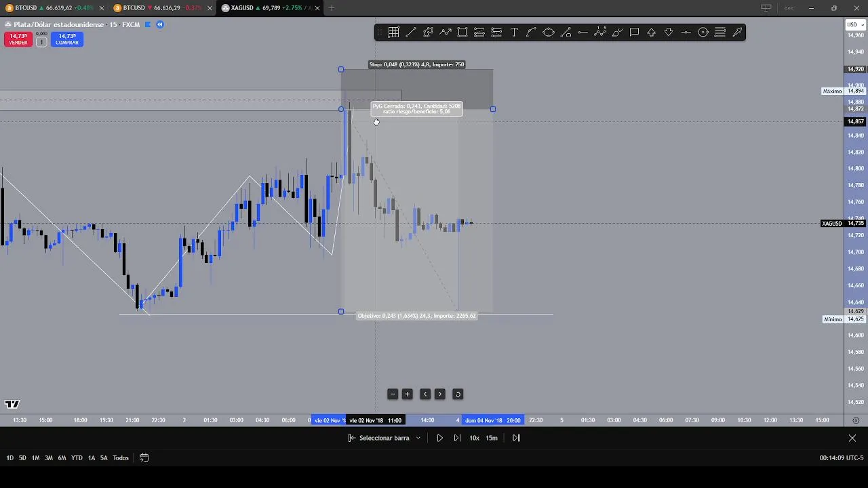
Task: Open a new tab with plus button
Action: click(x=332, y=8)
